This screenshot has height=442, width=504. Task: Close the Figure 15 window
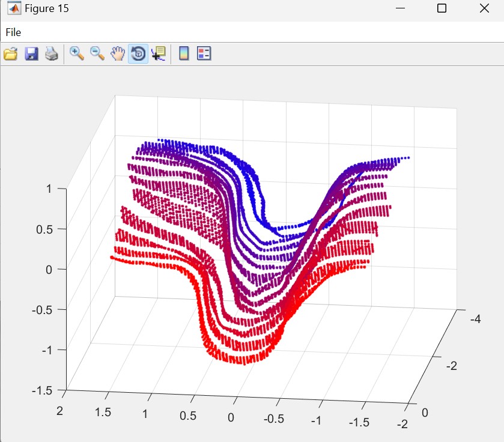484,8
